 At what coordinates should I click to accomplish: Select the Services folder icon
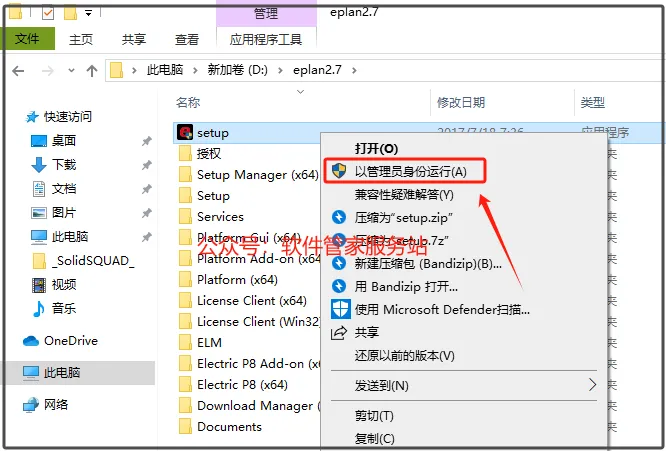pos(185,217)
